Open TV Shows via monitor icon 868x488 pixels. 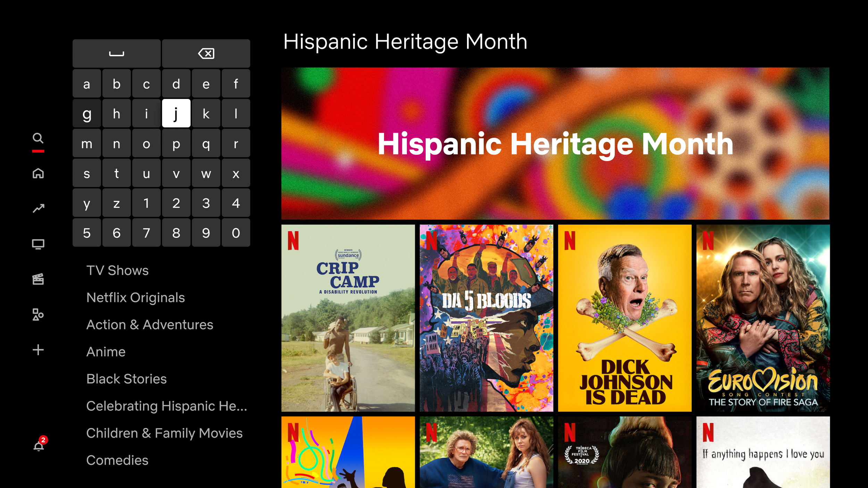pyautogui.click(x=38, y=244)
